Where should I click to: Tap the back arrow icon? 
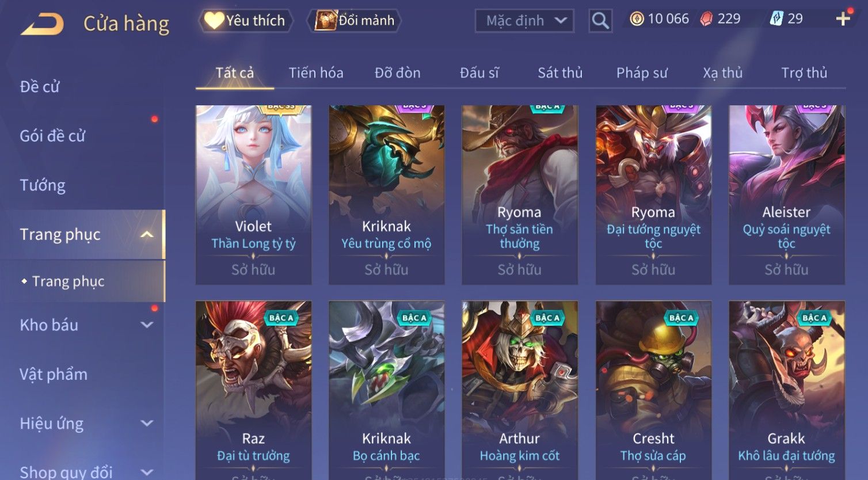pyautogui.click(x=42, y=24)
